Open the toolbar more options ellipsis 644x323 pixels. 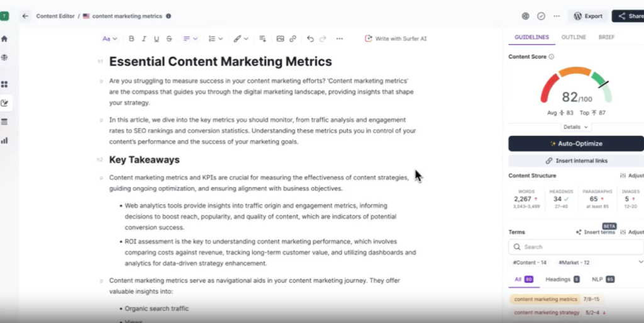[340, 38]
